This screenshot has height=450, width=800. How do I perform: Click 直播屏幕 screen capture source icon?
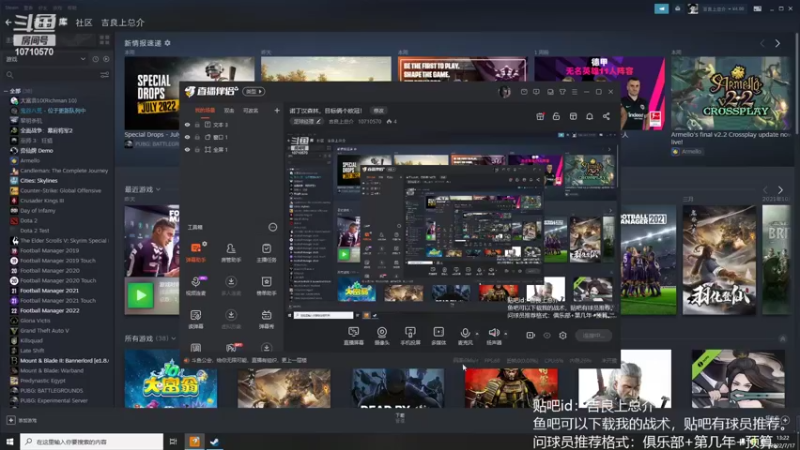point(354,336)
